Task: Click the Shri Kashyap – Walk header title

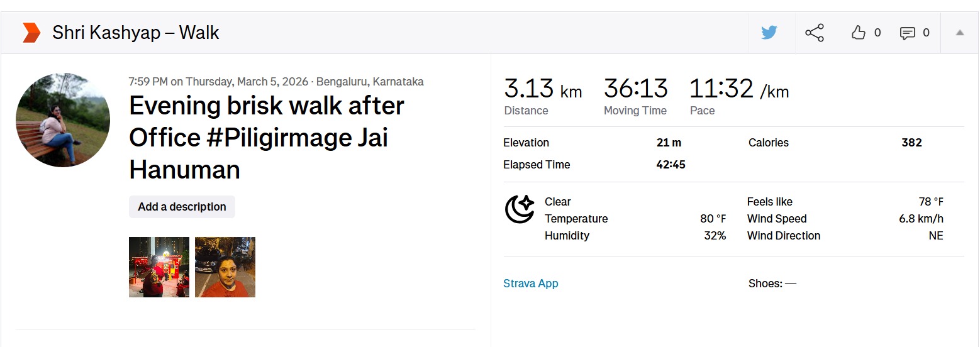Action: click(135, 33)
